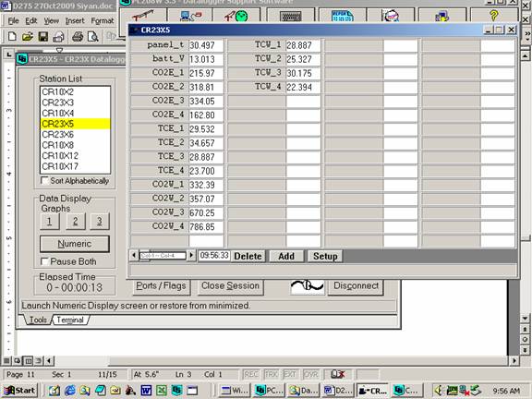Select CR10X2 in the Station List

pos(75,91)
